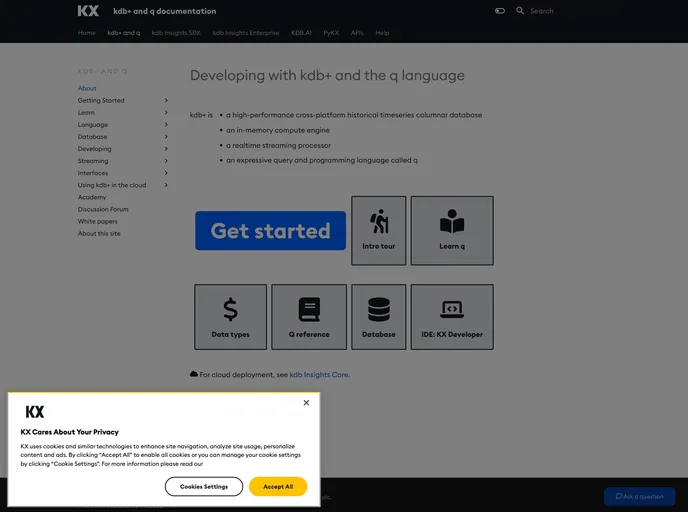
Task: Click the Intro tour hiker icon
Action: [x=379, y=222]
